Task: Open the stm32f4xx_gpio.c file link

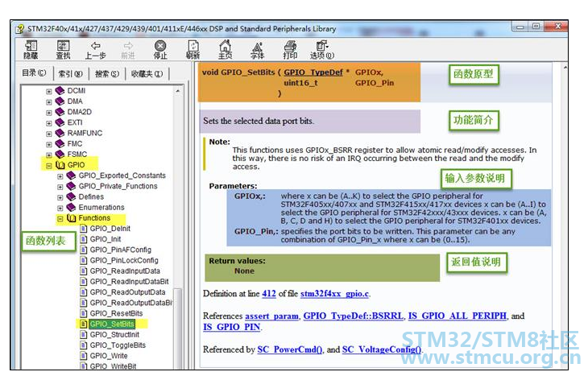Action: (335, 295)
